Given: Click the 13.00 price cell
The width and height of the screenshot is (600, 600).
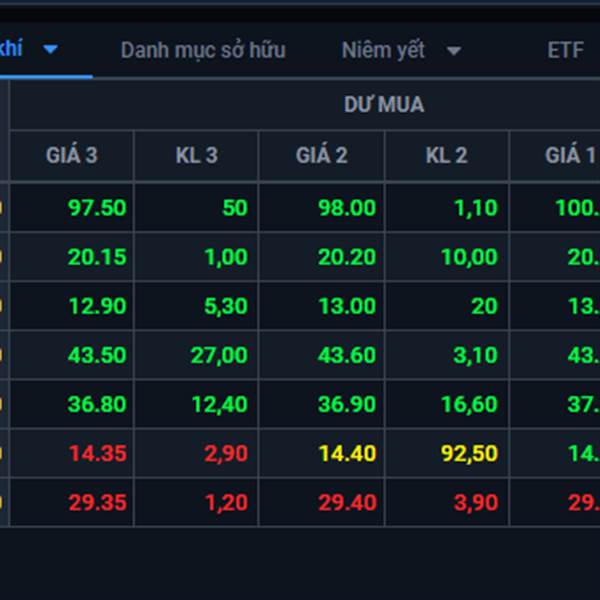Looking at the screenshot, I should 322,306.
